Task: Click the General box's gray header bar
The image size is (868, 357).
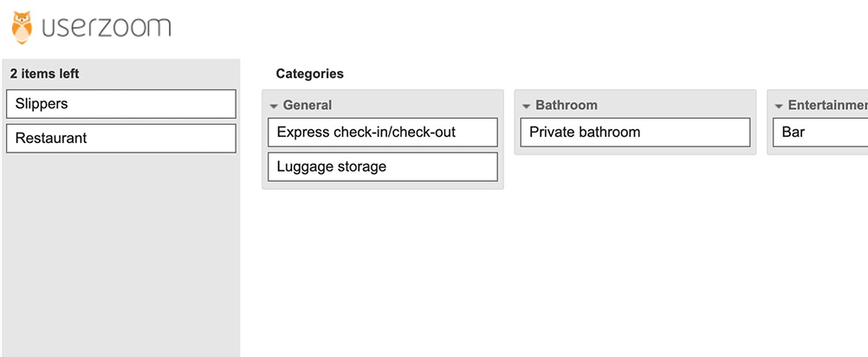Action: click(416, 105)
